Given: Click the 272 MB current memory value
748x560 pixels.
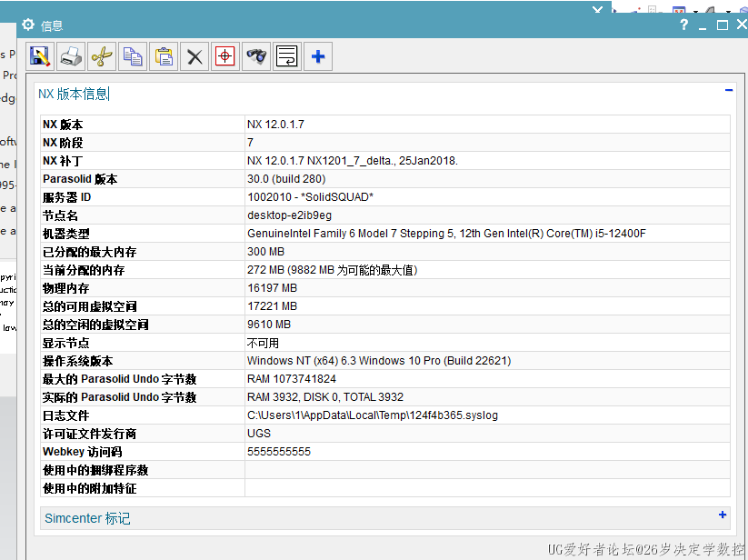Looking at the screenshot, I should click(x=332, y=270).
